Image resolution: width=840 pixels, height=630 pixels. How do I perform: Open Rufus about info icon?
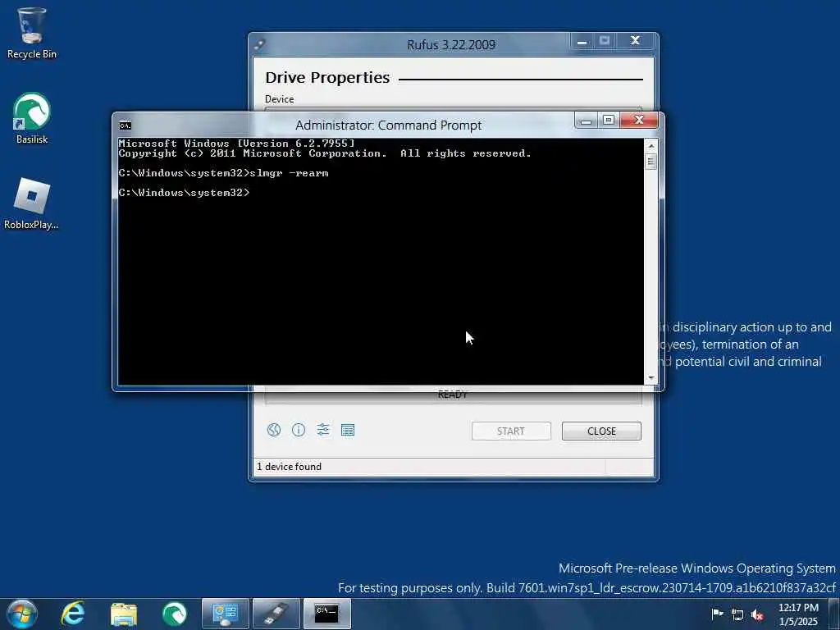[299, 430]
